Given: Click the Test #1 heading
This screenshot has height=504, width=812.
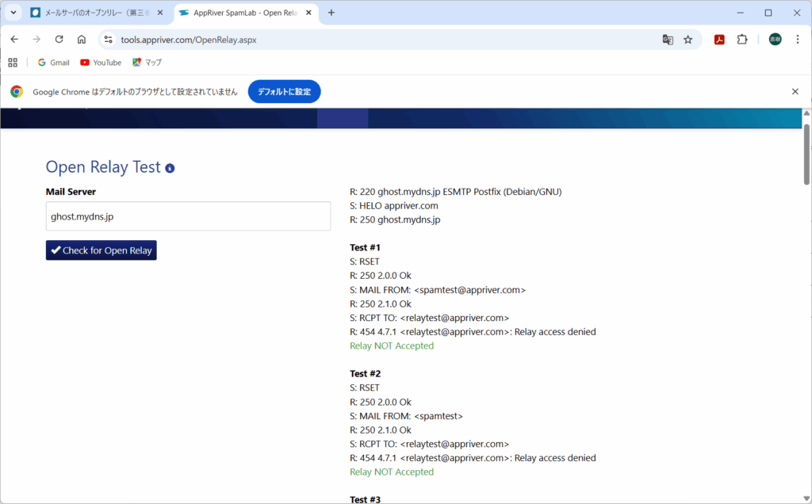Looking at the screenshot, I should click(x=365, y=247).
